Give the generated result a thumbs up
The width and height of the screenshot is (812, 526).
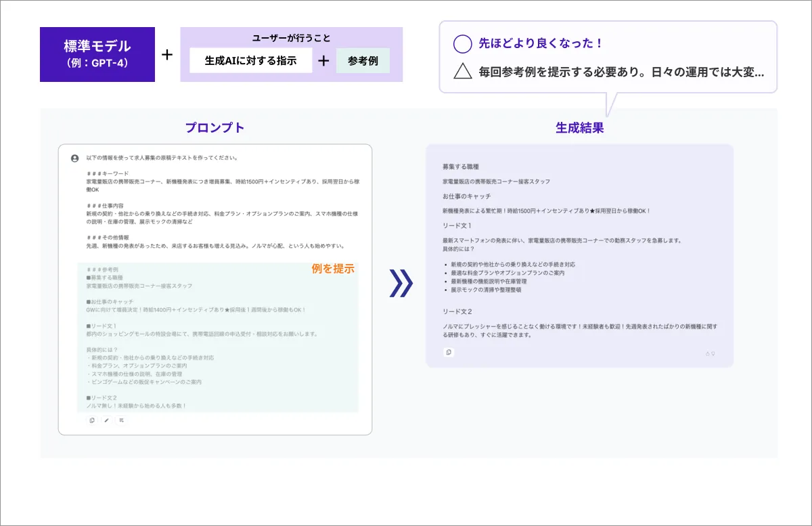pyautogui.click(x=708, y=353)
